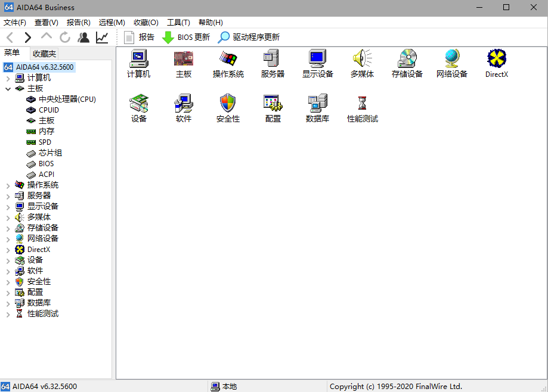Expand the 操作系统 tree node
Screen dimensions: 548x392
(8, 185)
